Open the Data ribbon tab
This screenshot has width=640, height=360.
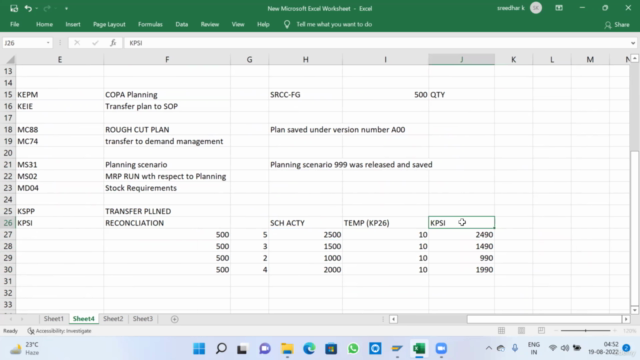click(182, 24)
